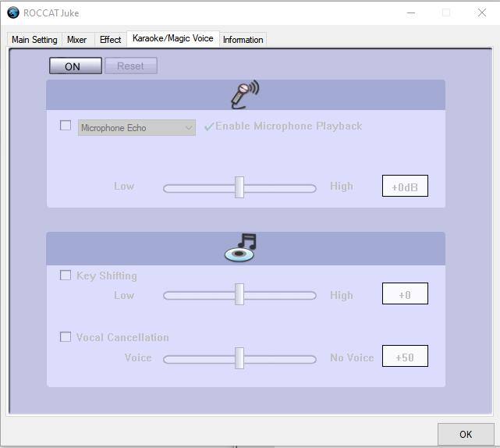This screenshot has width=500, height=448.
Task: Switch to the Effect tab
Action: pyautogui.click(x=110, y=40)
